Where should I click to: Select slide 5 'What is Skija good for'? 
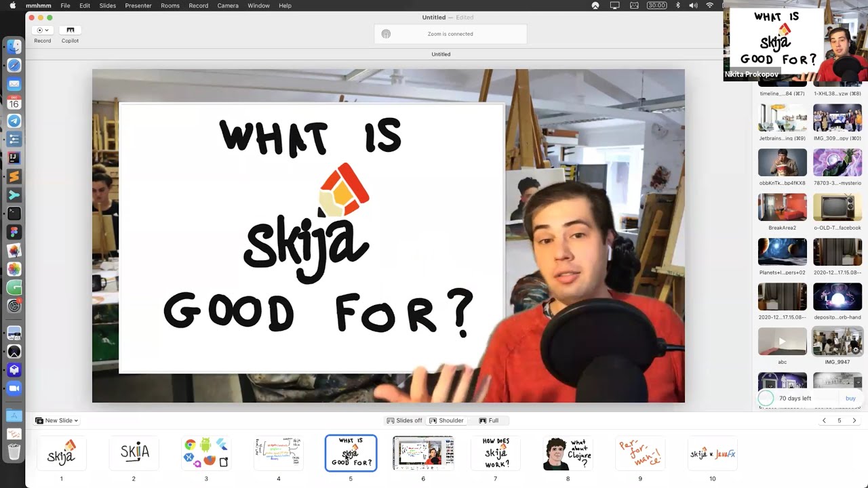tap(351, 453)
